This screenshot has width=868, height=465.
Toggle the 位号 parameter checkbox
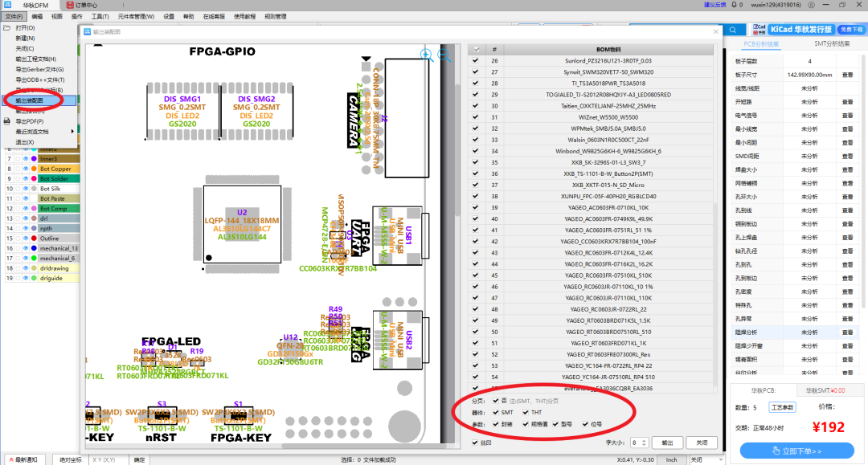tap(585, 424)
